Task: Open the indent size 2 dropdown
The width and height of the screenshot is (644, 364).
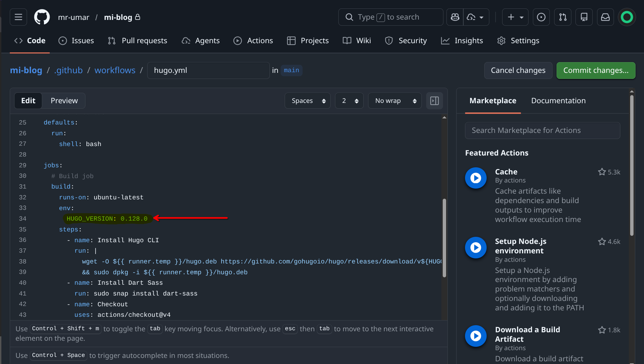Action: [x=349, y=101]
